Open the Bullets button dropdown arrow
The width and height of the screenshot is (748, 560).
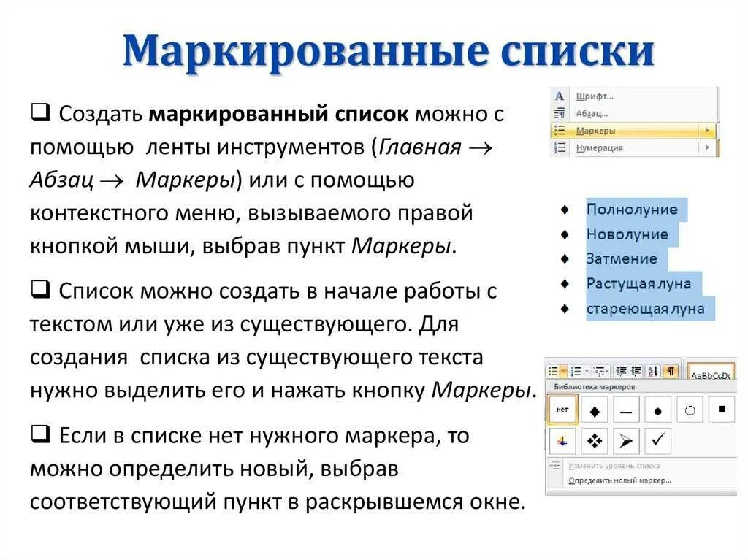tap(563, 371)
